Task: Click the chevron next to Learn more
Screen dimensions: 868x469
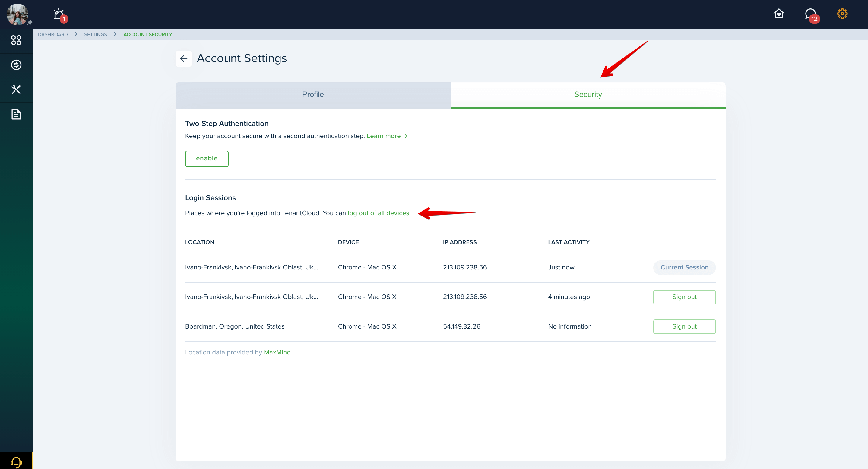Action: click(406, 136)
